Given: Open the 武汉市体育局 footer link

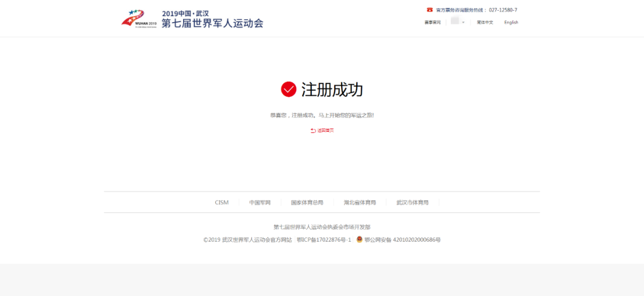Looking at the screenshot, I should [x=412, y=202].
